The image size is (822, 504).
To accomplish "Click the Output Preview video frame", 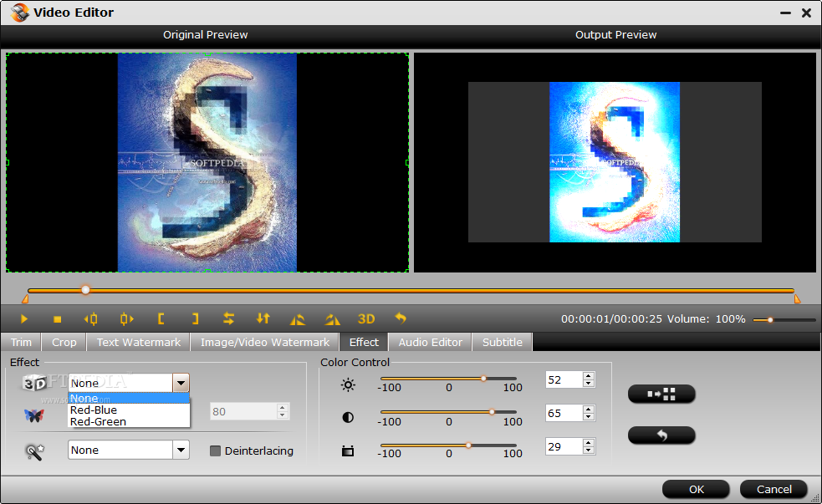I will point(615,162).
